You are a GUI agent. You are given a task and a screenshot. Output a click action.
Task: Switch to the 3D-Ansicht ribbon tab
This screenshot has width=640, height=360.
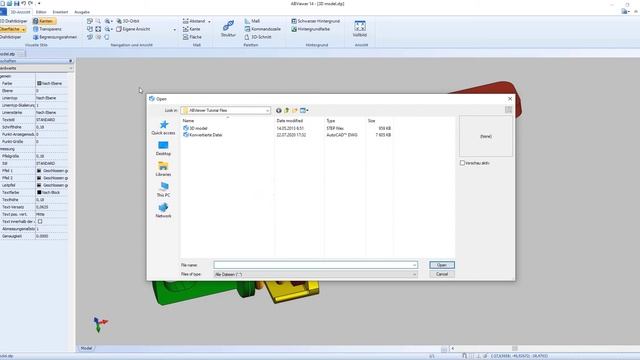click(20, 12)
